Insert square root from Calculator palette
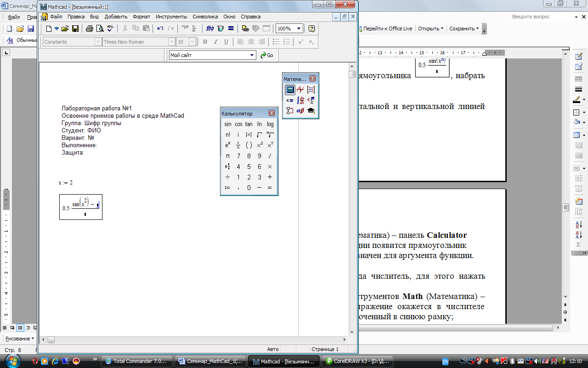The height and width of the screenshot is (368, 588). point(260,134)
